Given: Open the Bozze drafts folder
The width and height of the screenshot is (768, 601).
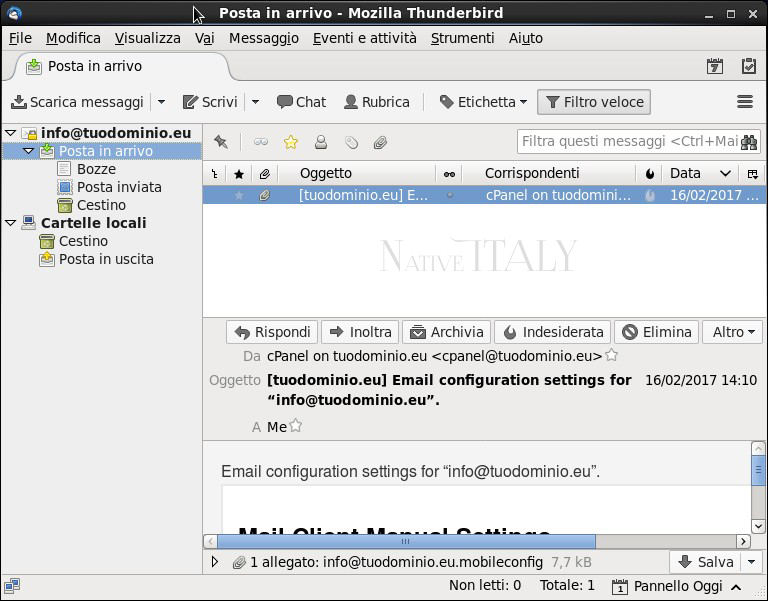Looking at the screenshot, I should tap(96, 169).
